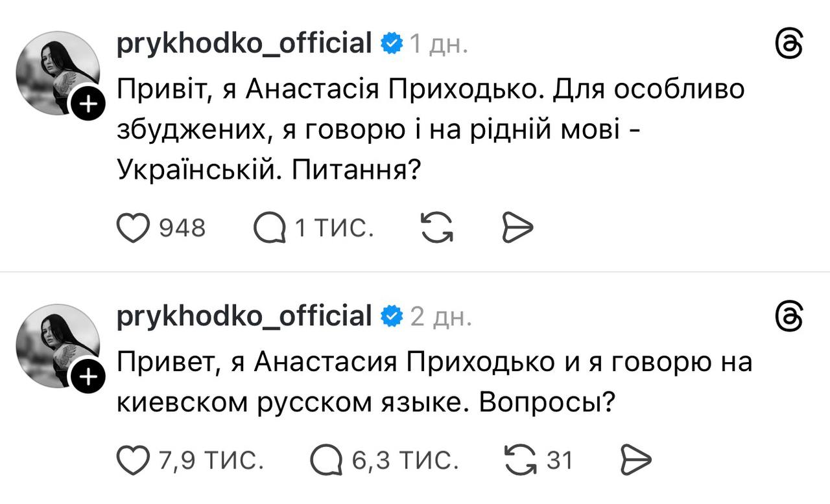
Task: Click the "1 дн." timestamp
Action: 438,45
